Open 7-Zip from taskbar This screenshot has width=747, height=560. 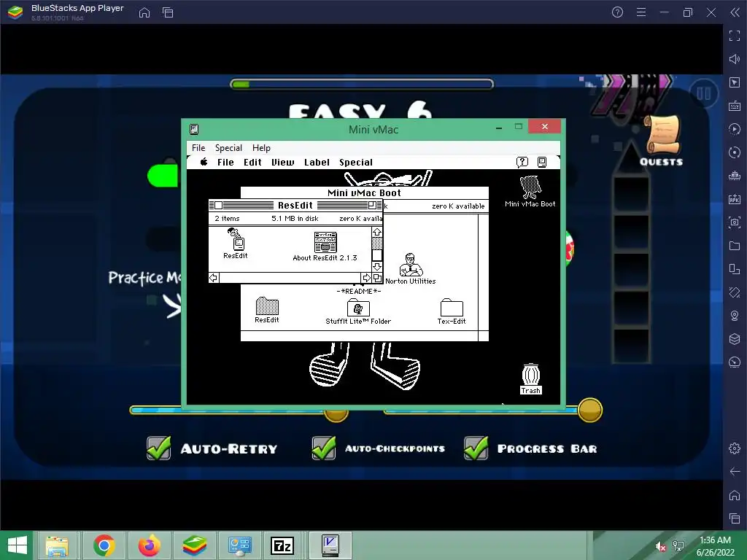(282, 545)
